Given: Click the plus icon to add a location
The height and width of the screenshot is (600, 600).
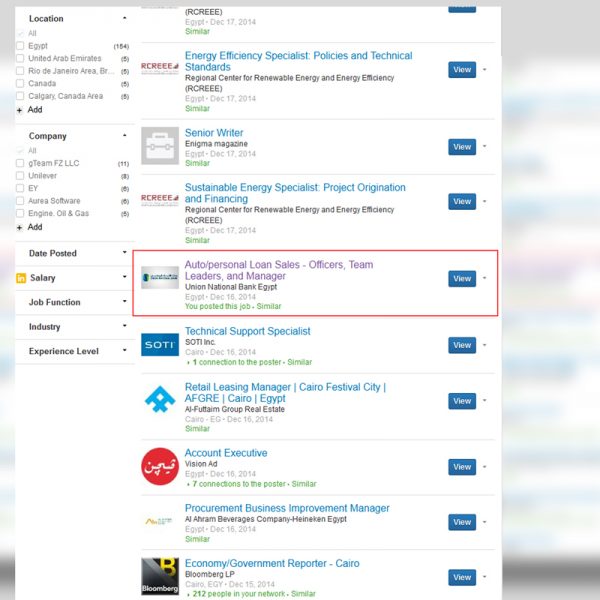Looking at the screenshot, I should [20, 110].
